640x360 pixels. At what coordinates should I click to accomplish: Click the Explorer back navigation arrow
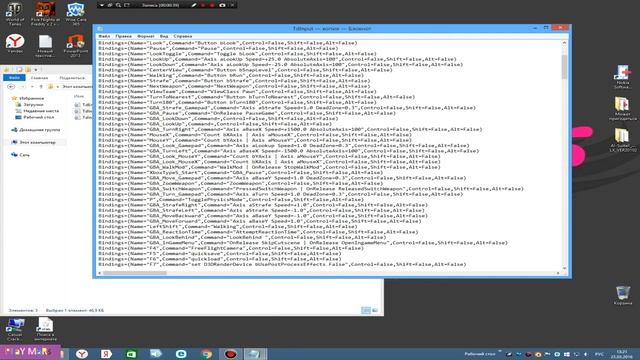[x=11, y=87]
